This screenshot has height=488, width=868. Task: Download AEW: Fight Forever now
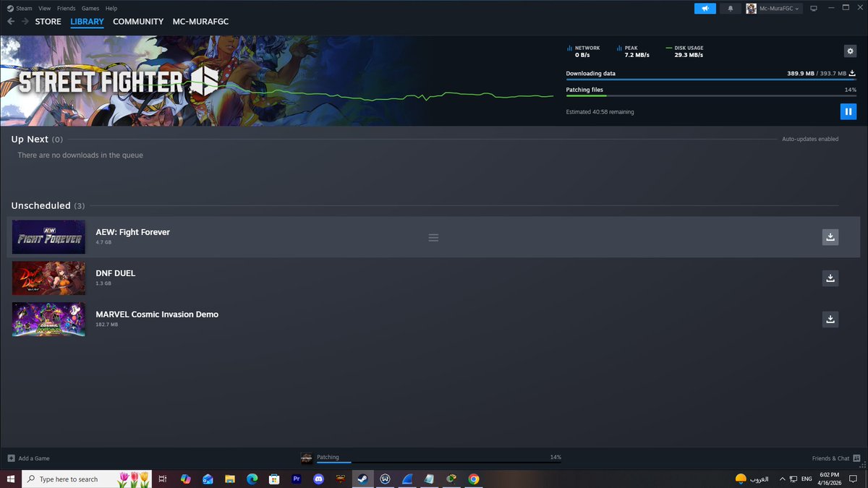tap(830, 237)
